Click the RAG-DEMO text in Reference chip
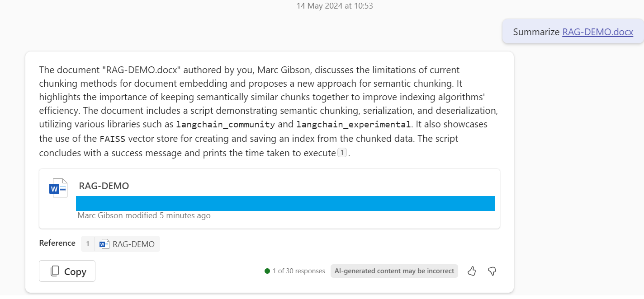 click(133, 244)
